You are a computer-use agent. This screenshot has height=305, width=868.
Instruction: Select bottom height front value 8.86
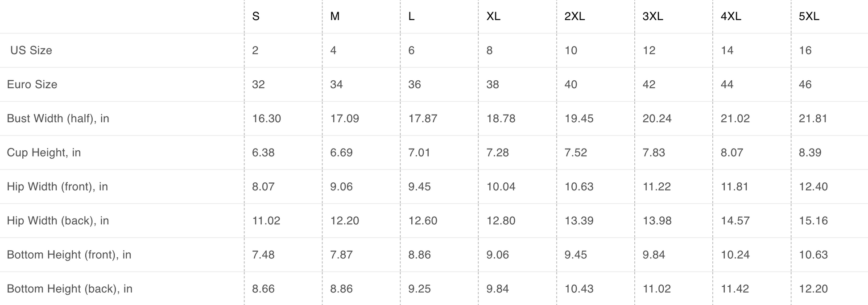[419, 255]
